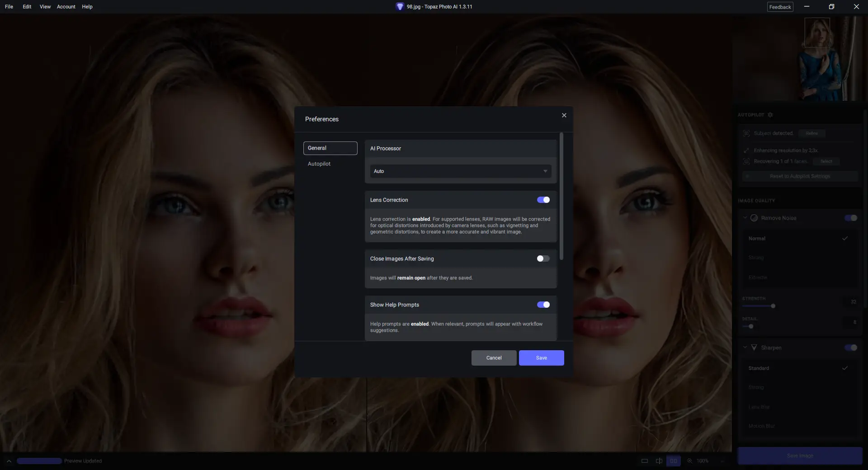The height and width of the screenshot is (470, 868).
Task: Choose the Extreme noise model
Action: (800, 277)
